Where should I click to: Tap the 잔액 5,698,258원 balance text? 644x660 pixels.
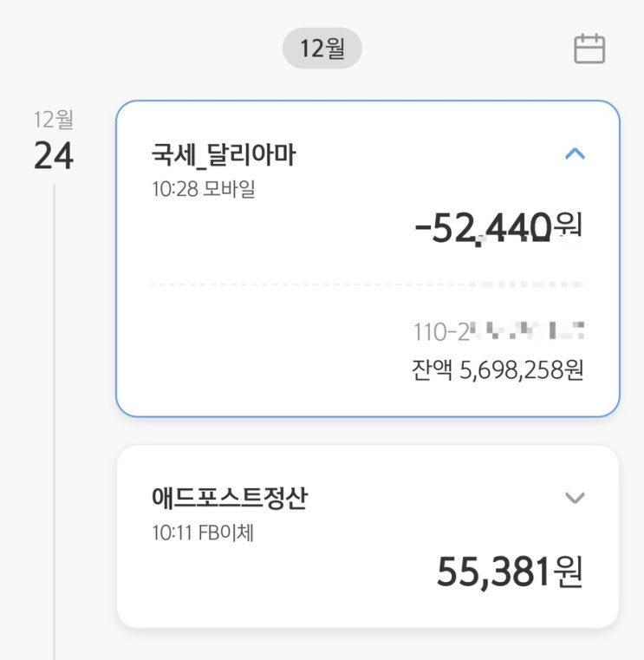pos(498,370)
